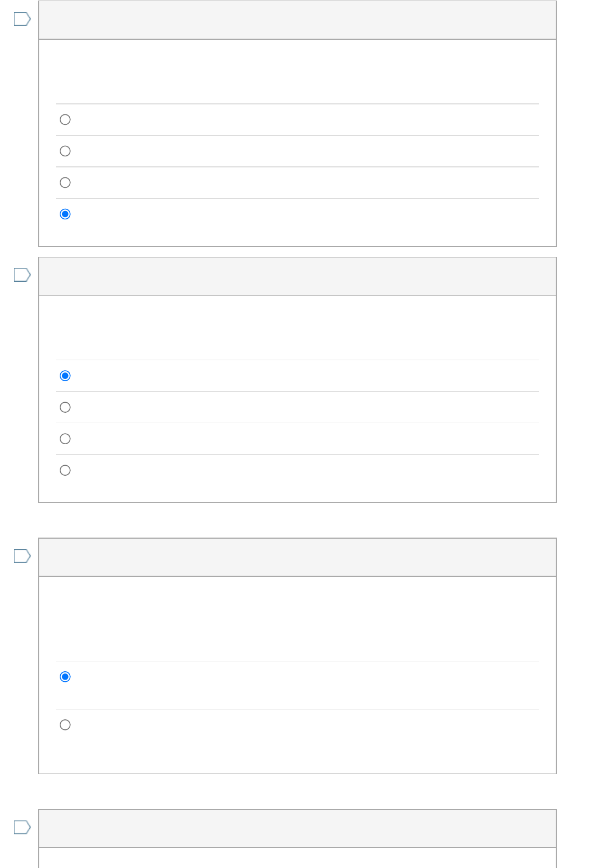Click the question text area of third question
The height and width of the screenshot is (868, 595).
(297, 619)
